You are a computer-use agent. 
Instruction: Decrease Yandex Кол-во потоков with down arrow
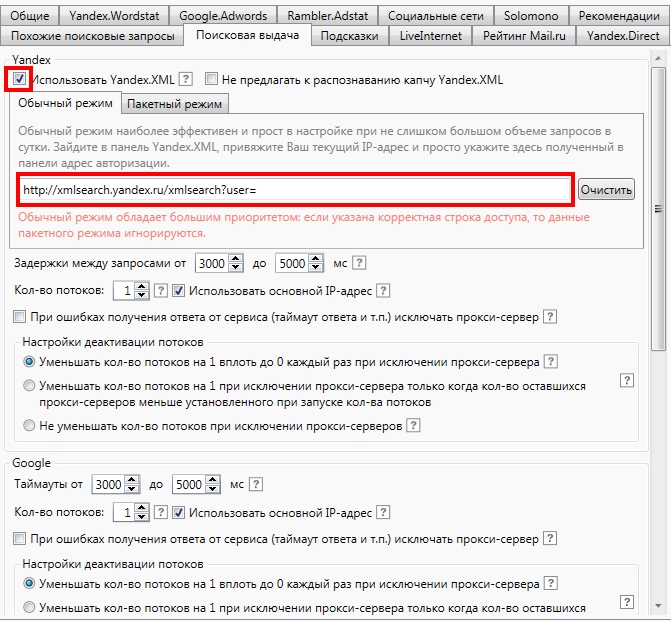point(142,295)
